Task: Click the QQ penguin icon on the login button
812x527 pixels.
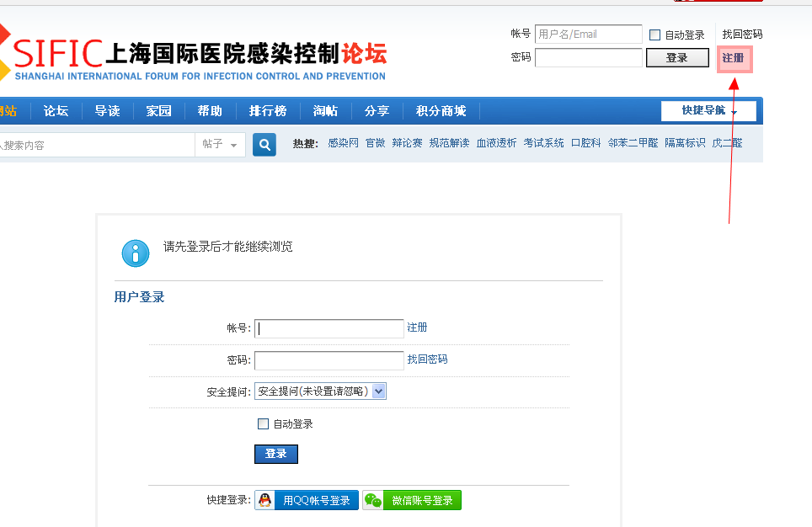Action: (x=264, y=499)
